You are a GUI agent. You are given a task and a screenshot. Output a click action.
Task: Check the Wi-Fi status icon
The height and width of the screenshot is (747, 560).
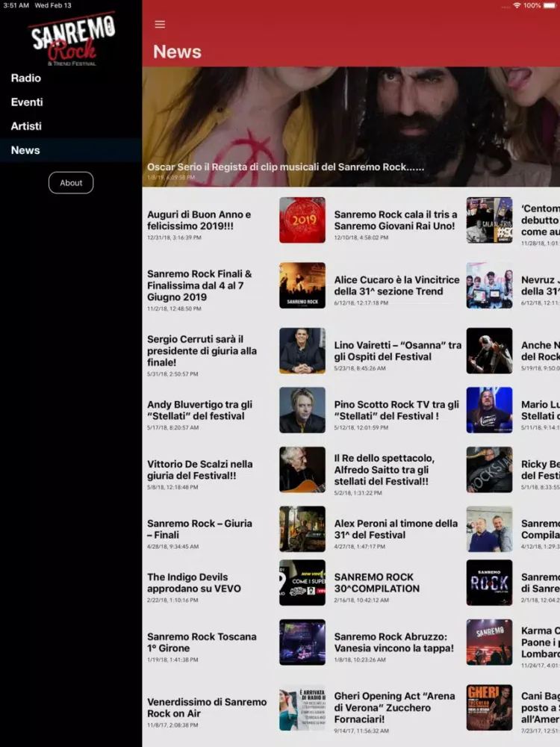pyautogui.click(x=517, y=5)
